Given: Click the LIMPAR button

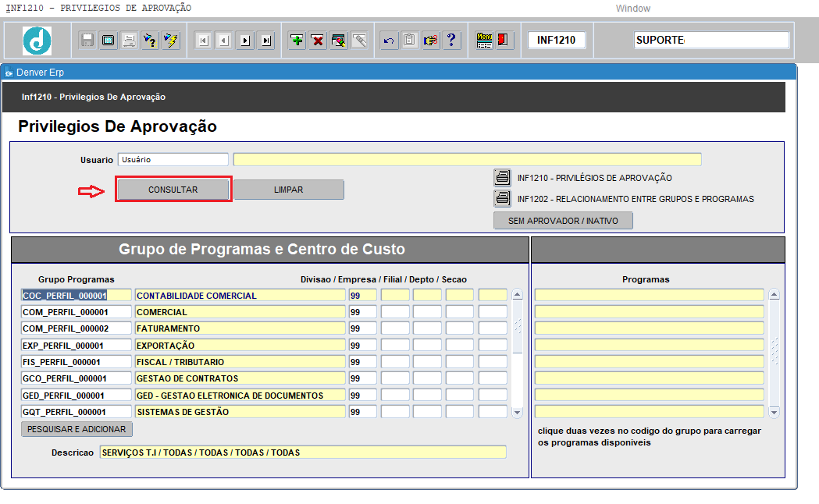Looking at the screenshot, I should click(288, 190).
